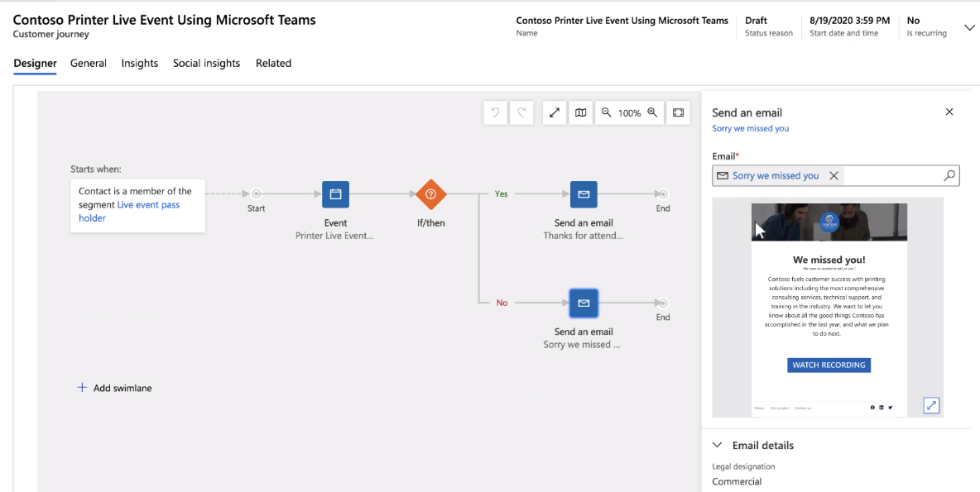This screenshot has width=980, height=492.
Task: Click the Start node circle
Action: (x=256, y=194)
